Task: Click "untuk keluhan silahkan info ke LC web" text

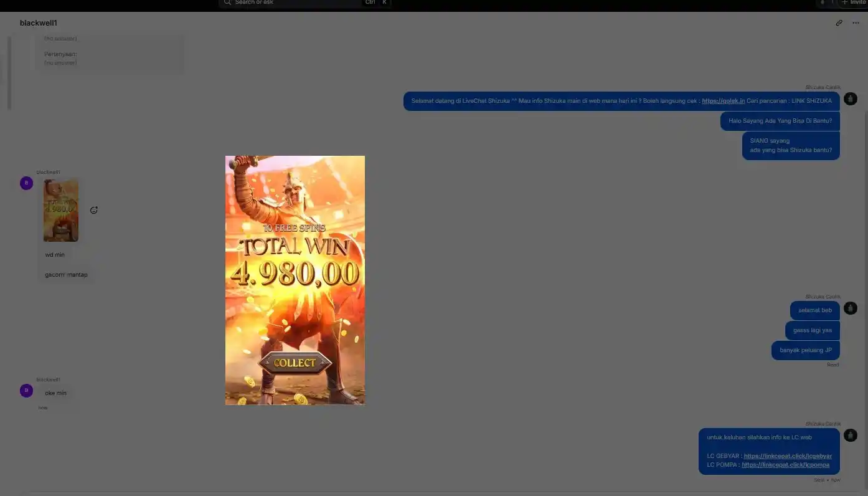Action: (759, 437)
